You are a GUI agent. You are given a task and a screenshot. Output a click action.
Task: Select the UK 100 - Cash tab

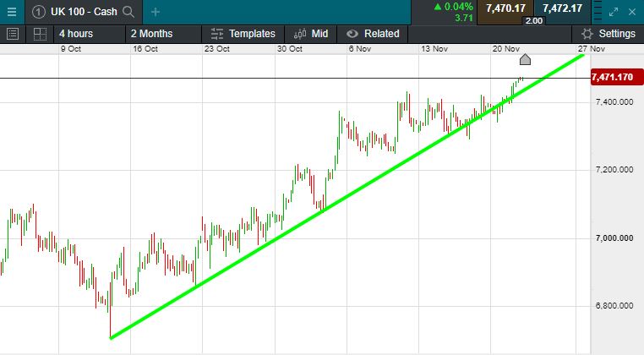pos(84,12)
